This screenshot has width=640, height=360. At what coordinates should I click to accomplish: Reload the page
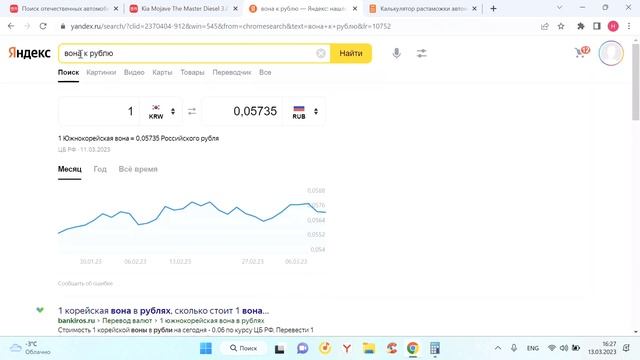[43, 26]
